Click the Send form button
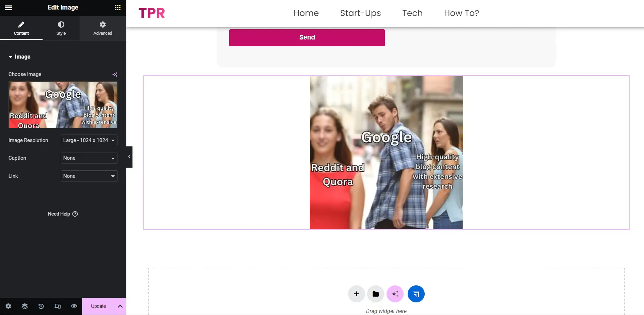Image resolution: width=644 pixels, height=315 pixels. pyautogui.click(x=307, y=37)
